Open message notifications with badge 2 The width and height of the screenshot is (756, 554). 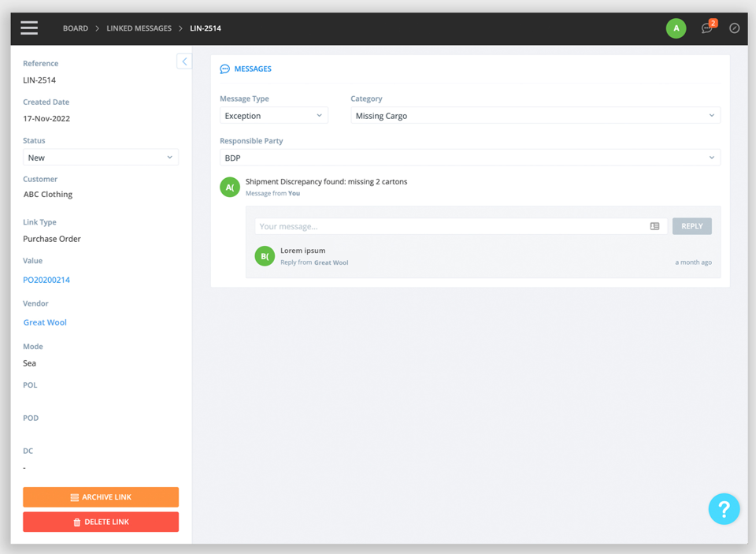point(709,28)
